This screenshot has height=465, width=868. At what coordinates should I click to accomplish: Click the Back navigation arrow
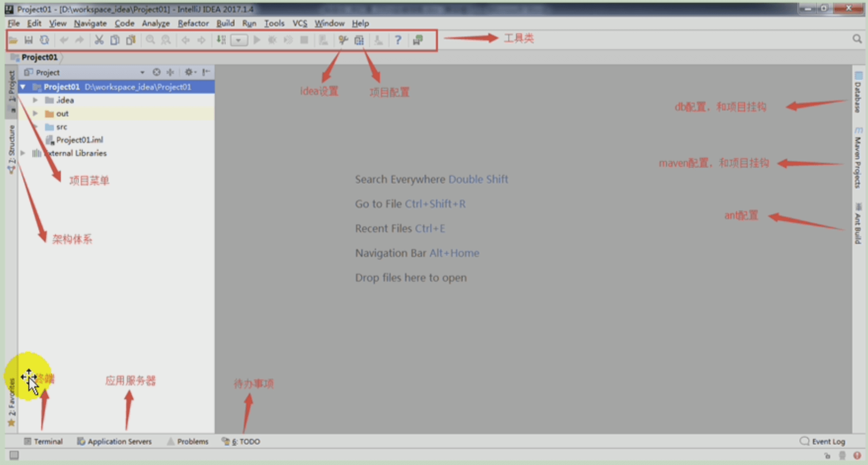pyautogui.click(x=185, y=40)
